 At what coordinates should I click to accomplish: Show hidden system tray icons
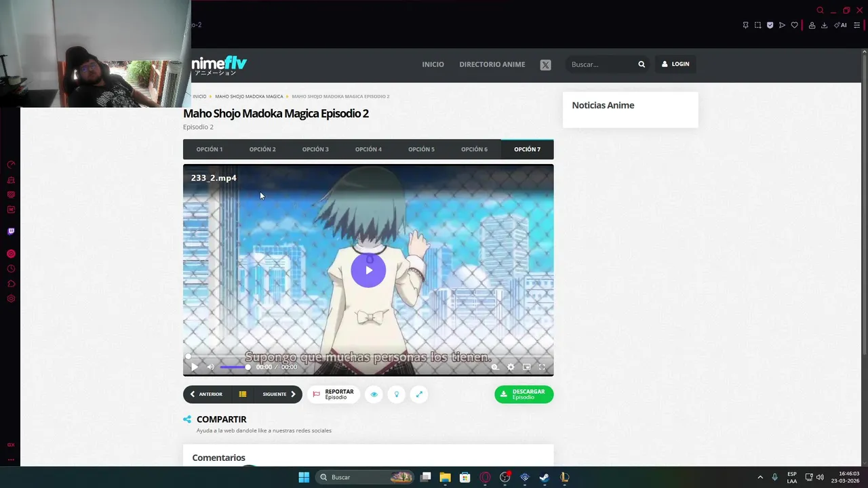click(760, 477)
